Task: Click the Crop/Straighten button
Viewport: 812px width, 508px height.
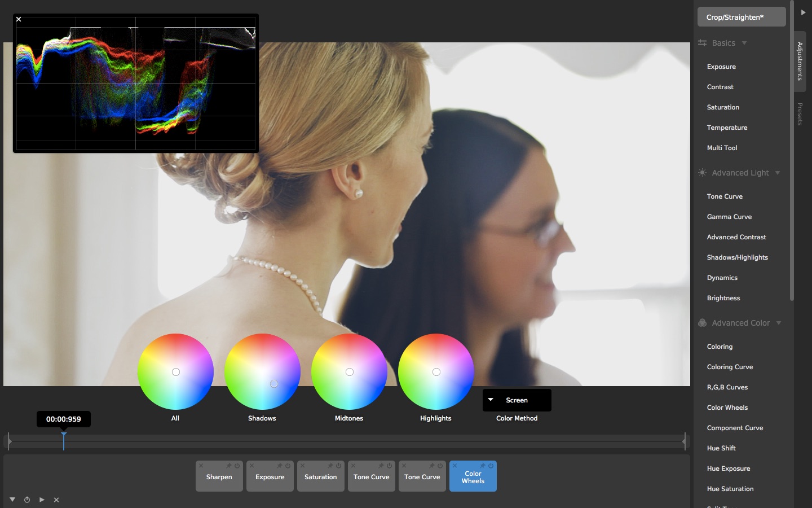Action: (741, 17)
